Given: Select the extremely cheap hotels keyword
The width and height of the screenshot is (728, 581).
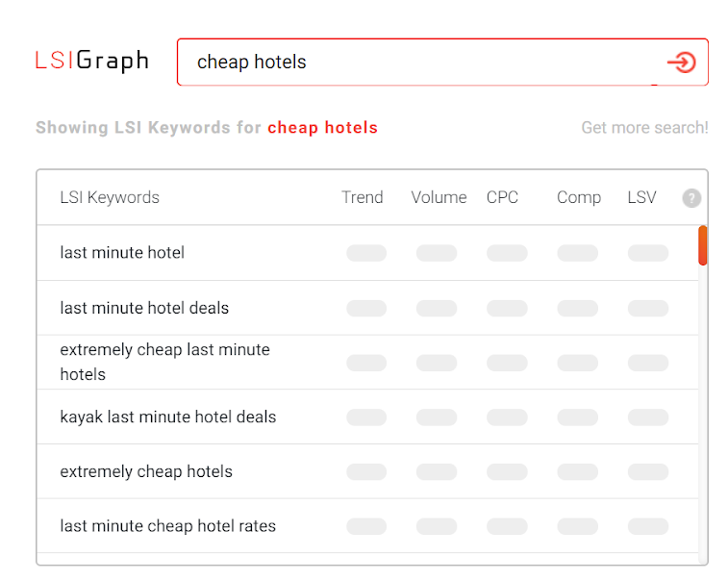Looking at the screenshot, I should click(146, 471).
